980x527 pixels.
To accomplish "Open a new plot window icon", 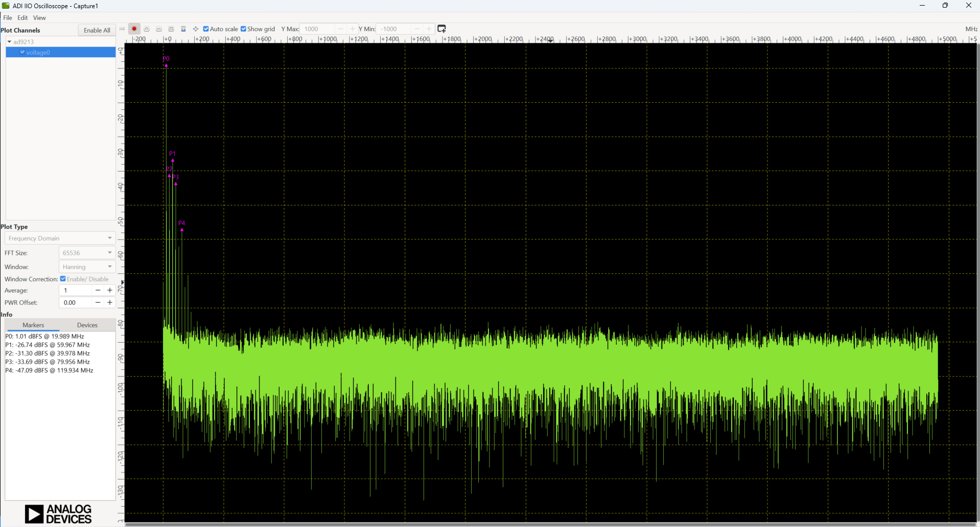I will pyautogui.click(x=441, y=29).
